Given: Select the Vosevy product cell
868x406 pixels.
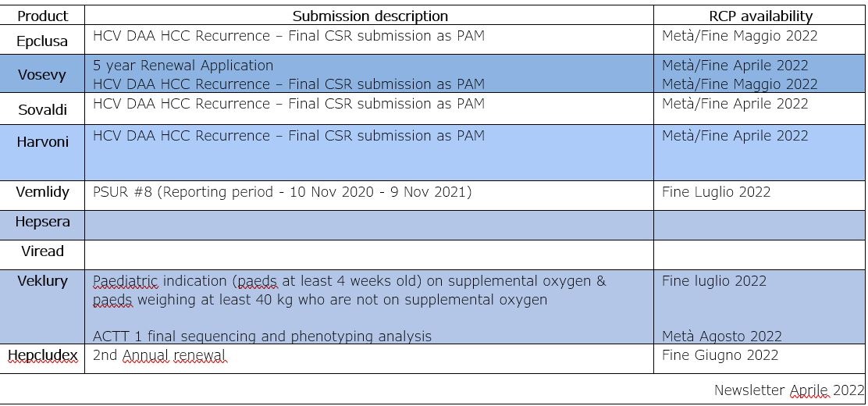Looking at the screenshot, I should (x=43, y=75).
